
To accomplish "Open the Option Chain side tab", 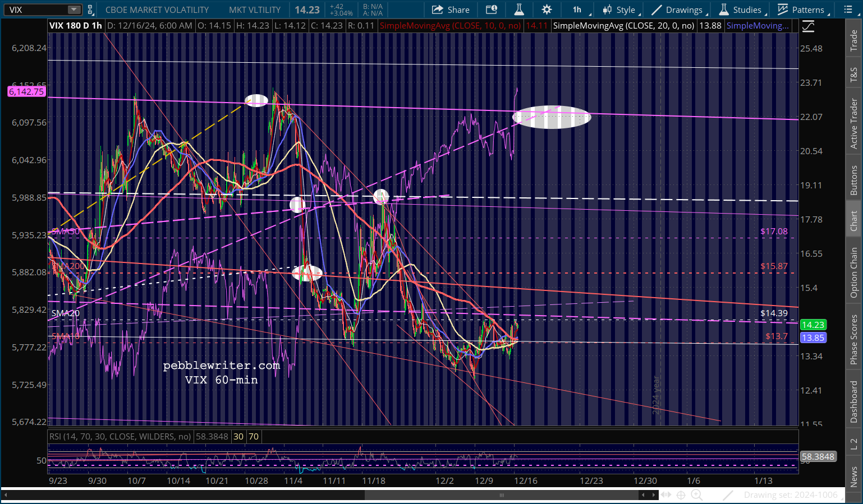I will coord(853,272).
